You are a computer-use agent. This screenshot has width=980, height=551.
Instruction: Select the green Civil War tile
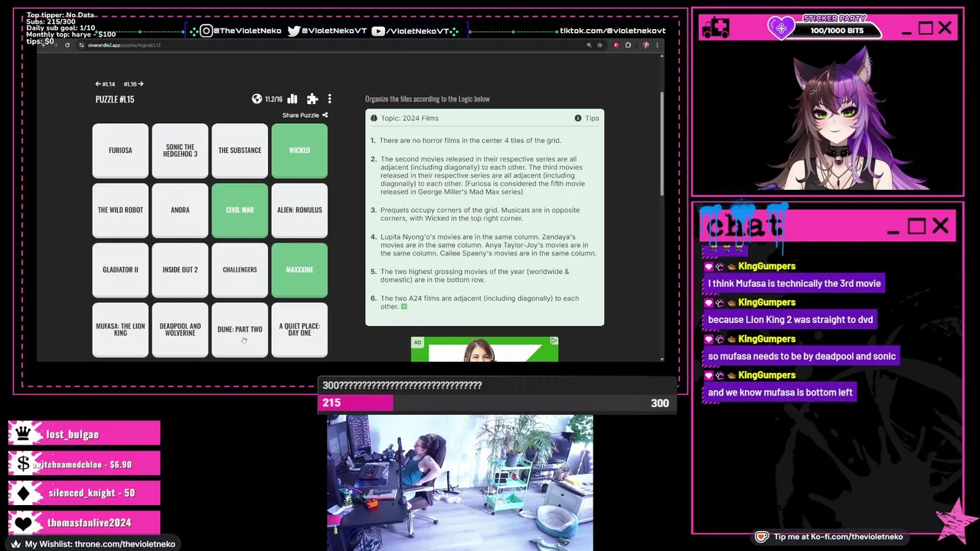point(240,210)
